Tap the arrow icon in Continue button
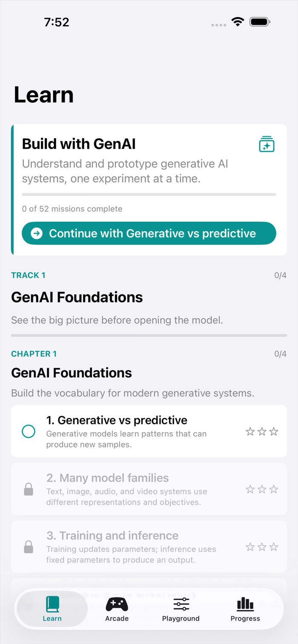 (x=37, y=233)
